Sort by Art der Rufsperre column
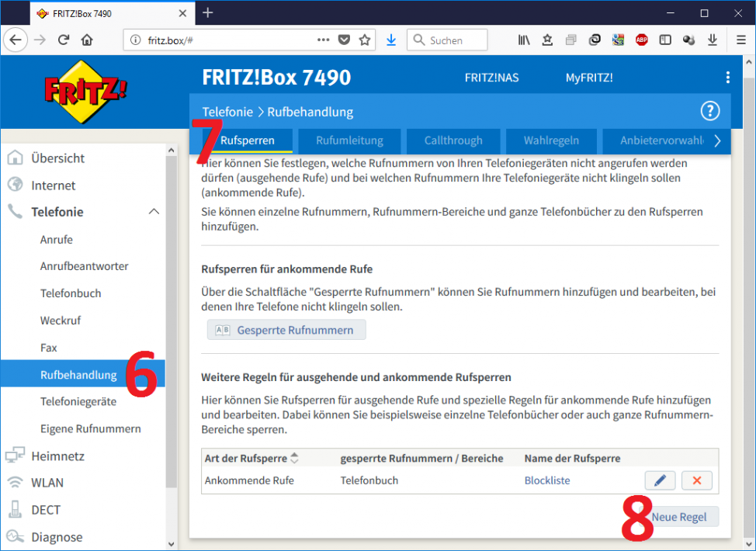The height and width of the screenshot is (551, 756). 294,459
